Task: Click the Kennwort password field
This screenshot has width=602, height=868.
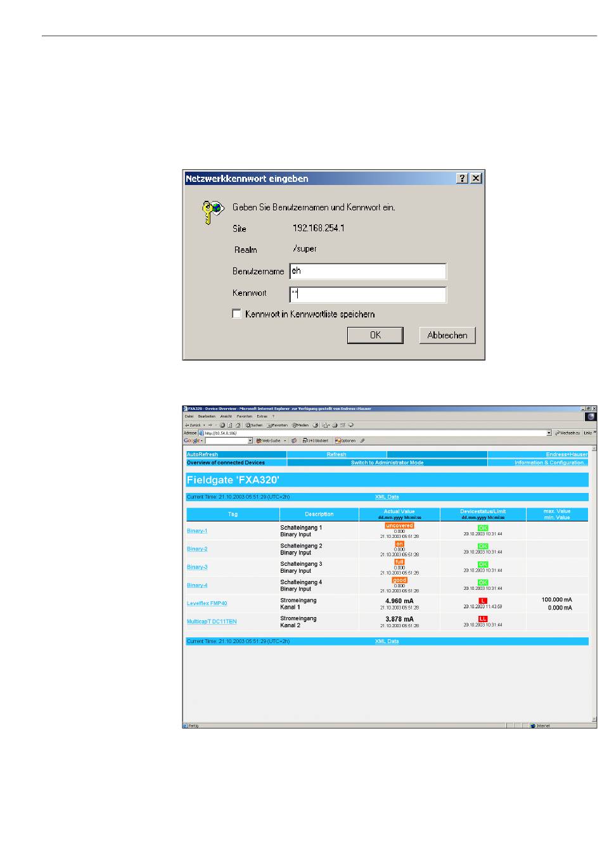Action: [368, 295]
